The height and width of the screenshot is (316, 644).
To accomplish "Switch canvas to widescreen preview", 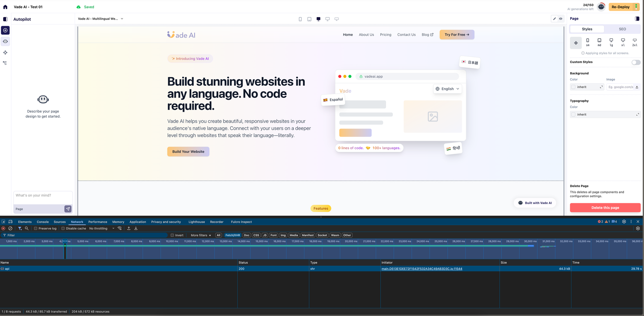I will (336, 19).
